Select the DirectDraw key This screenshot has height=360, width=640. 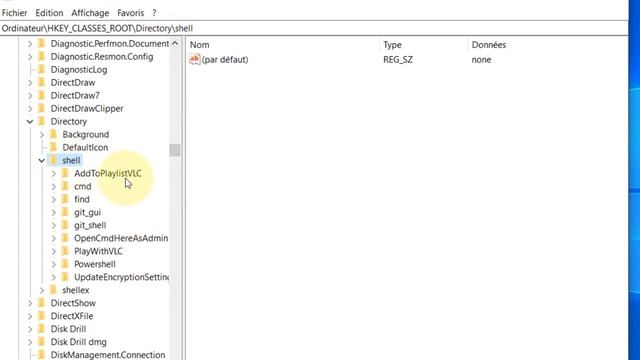(73, 82)
